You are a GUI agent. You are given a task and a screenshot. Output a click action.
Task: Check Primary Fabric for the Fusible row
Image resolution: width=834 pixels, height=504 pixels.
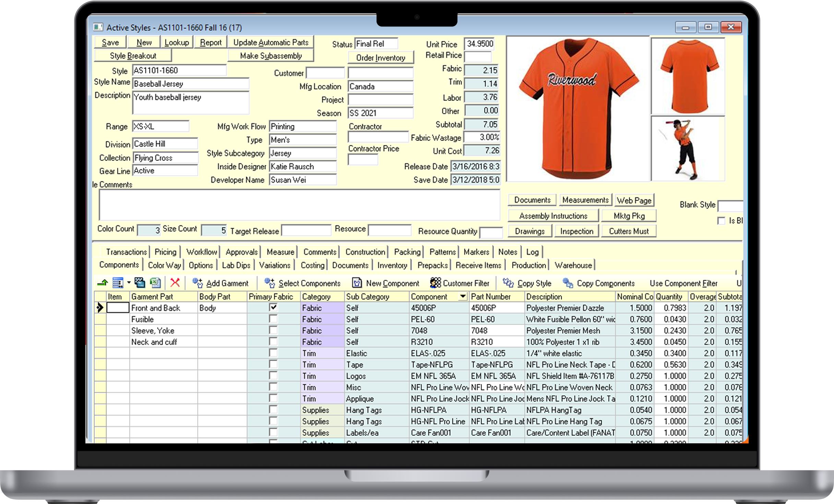273,319
